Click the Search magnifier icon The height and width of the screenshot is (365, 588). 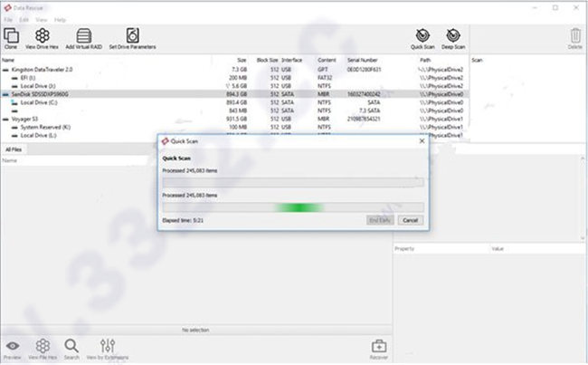tap(71, 346)
